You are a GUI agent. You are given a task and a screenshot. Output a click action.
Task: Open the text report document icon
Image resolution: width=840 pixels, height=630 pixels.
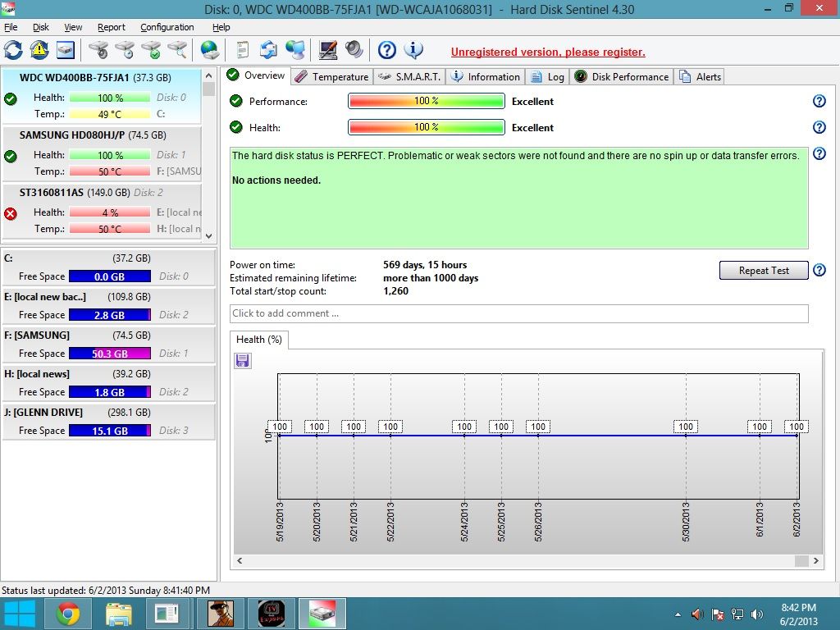pyautogui.click(x=243, y=50)
